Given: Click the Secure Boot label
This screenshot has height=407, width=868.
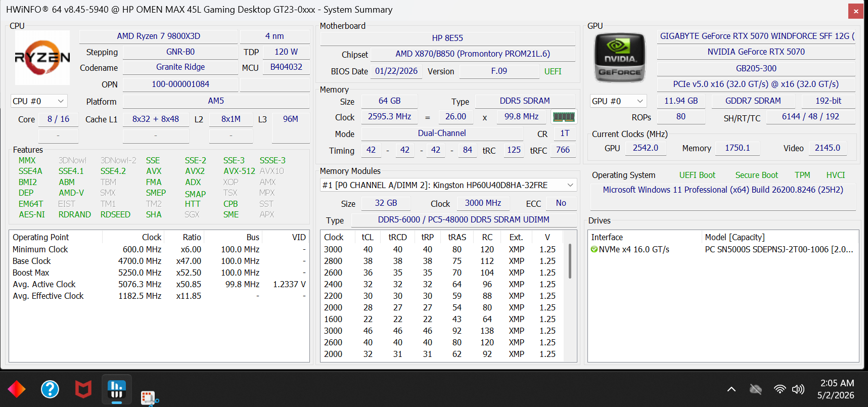Looking at the screenshot, I should pyautogui.click(x=757, y=175).
